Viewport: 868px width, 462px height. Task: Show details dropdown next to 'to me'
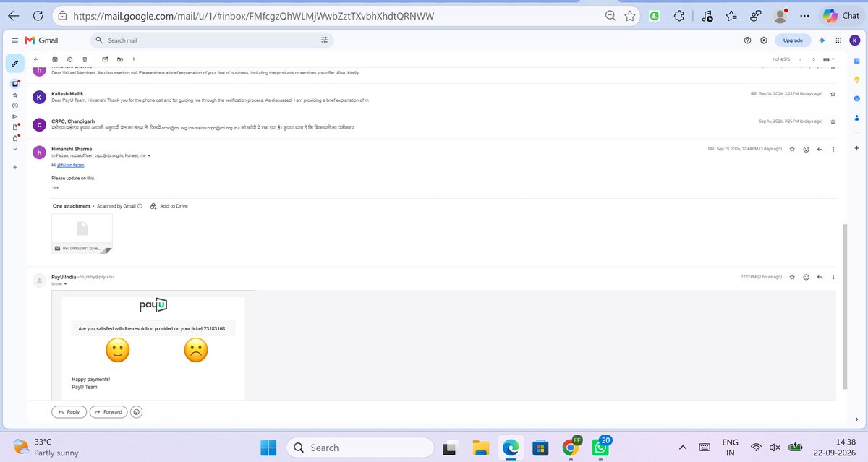(65, 283)
